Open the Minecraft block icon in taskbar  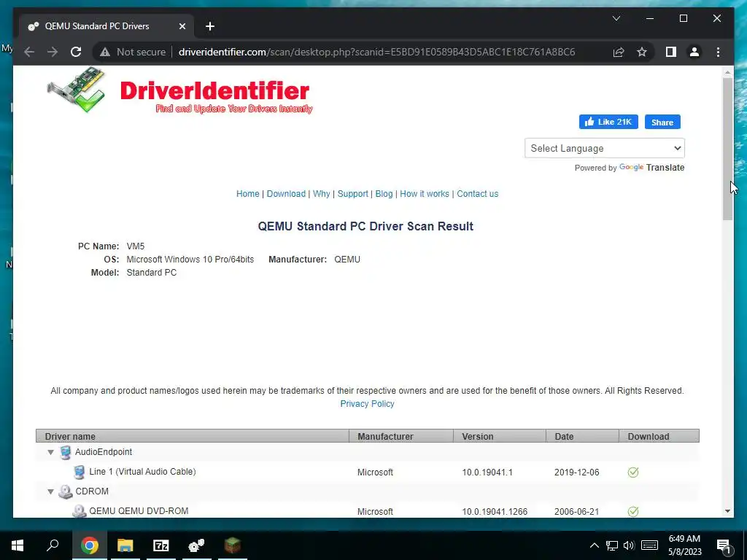[233, 545]
